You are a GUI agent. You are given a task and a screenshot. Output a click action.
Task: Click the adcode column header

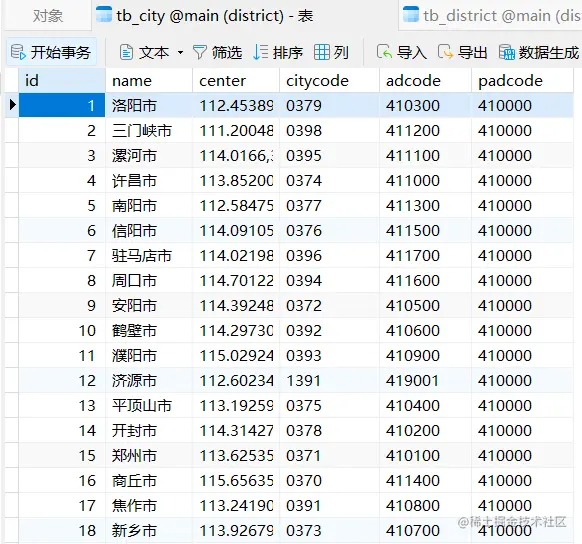tap(425, 81)
